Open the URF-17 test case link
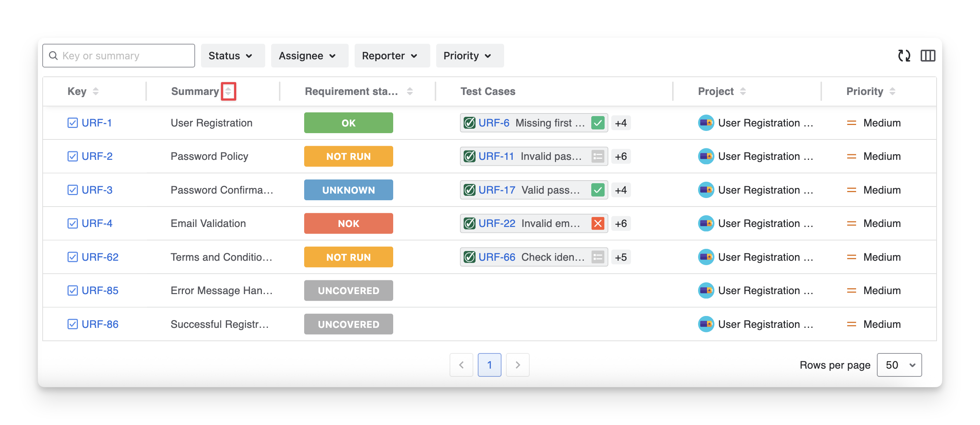The image size is (980, 425). point(496,190)
